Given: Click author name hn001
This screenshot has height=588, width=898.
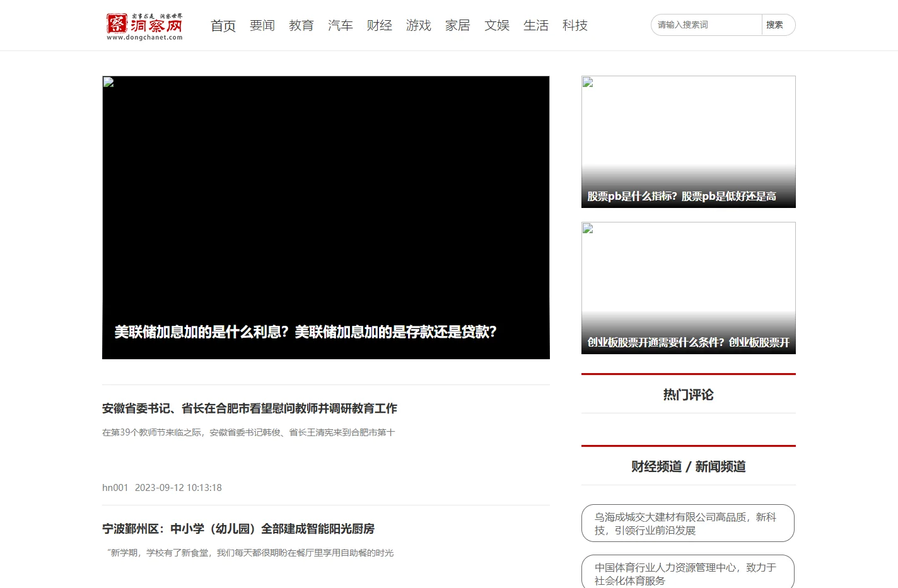Looking at the screenshot, I should tap(115, 488).
